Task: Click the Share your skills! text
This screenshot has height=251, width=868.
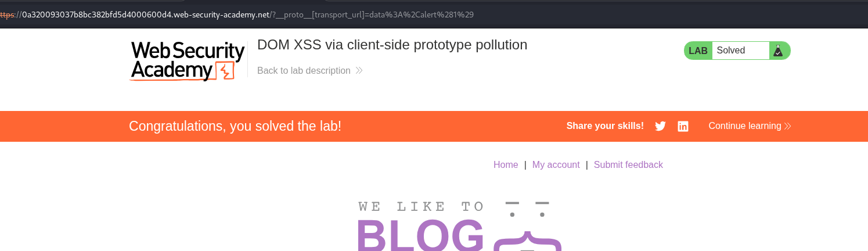Action: [x=605, y=126]
